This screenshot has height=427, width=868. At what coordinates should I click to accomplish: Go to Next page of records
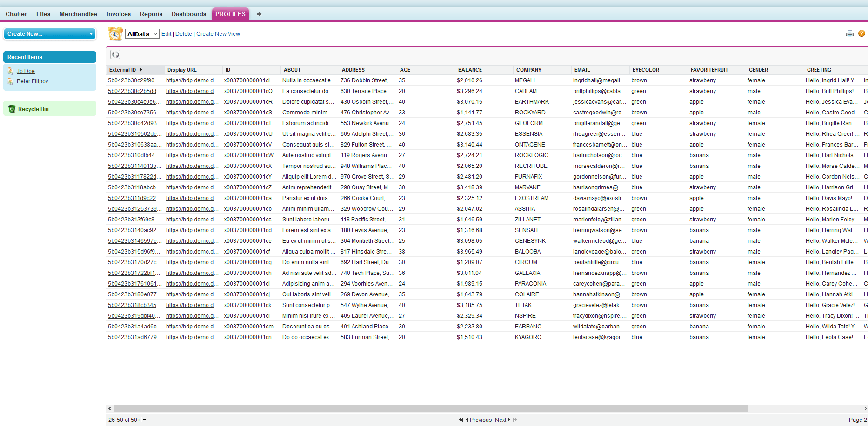(x=502, y=420)
